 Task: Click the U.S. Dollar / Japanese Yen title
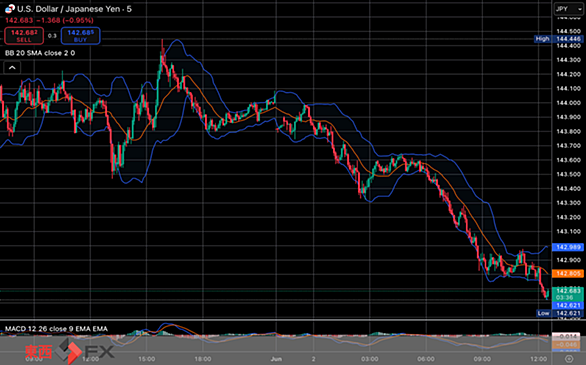(74, 9)
